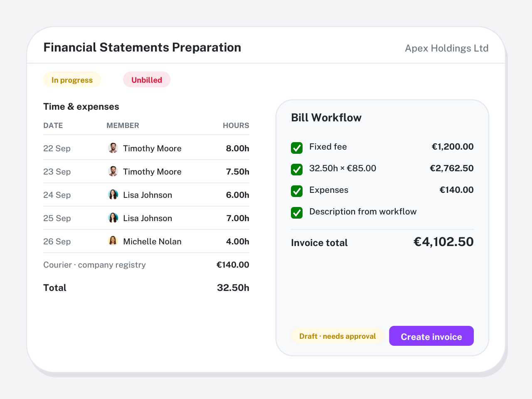Click the €140.00 courier expense amount
The image size is (532, 399).
[x=233, y=265]
